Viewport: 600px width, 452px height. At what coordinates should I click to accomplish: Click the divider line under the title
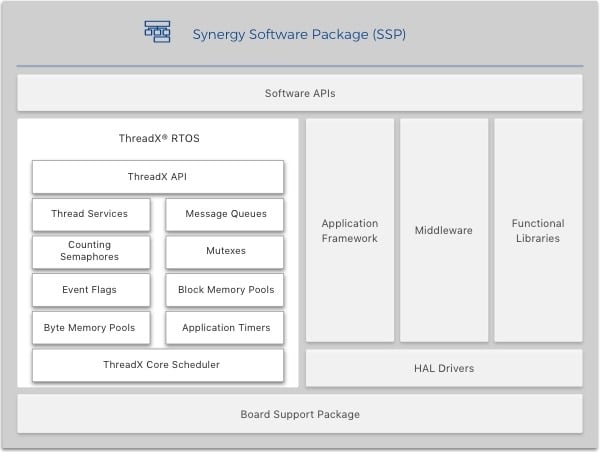(x=300, y=67)
